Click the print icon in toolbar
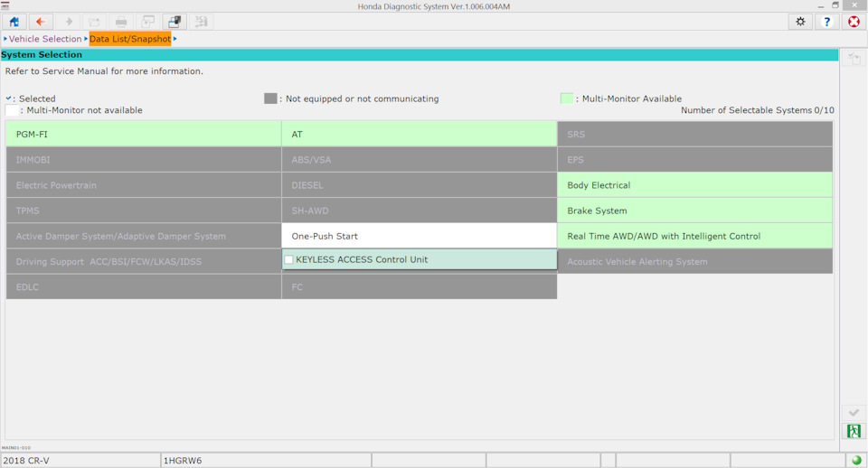Viewport: 868px width, 468px height. tap(121, 22)
